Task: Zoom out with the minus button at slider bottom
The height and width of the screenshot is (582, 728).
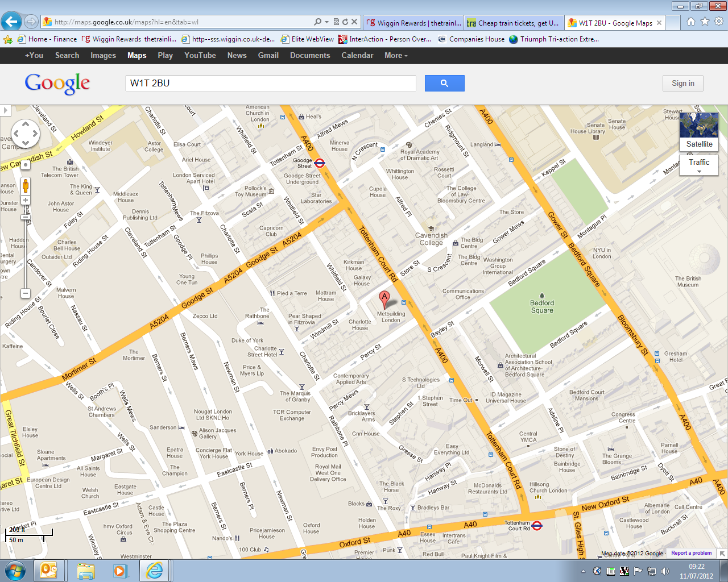Action: point(26,293)
